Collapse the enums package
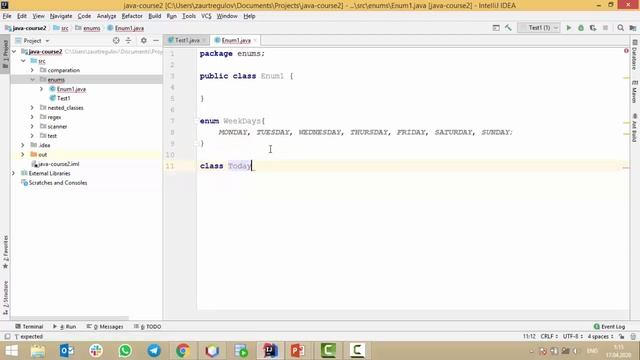640x360 pixels. tap(32, 80)
